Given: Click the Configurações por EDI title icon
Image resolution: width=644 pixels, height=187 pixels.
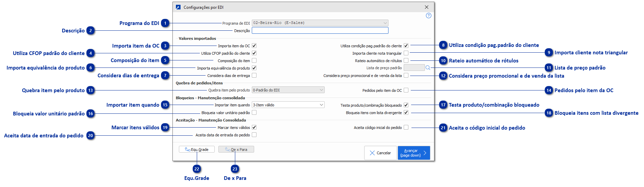Looking at the screenshot, I should point(178,7).
